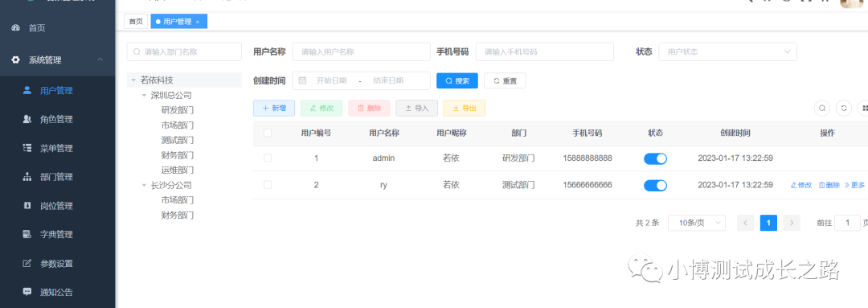Select 研发部门 in the department tree

[x=177, y=110]
